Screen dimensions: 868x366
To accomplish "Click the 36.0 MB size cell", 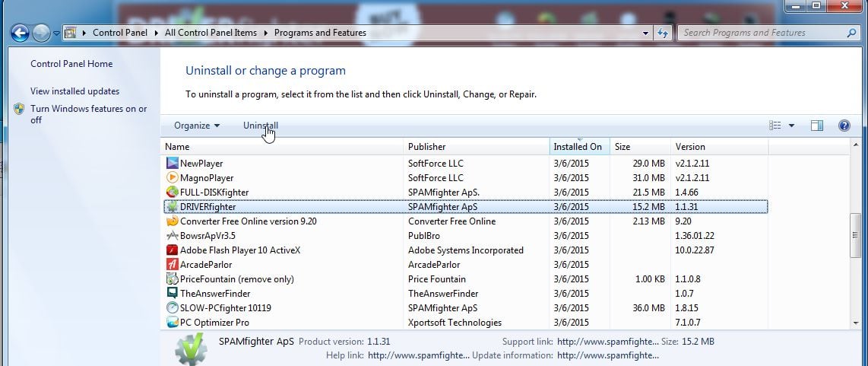I will [650, 307].
